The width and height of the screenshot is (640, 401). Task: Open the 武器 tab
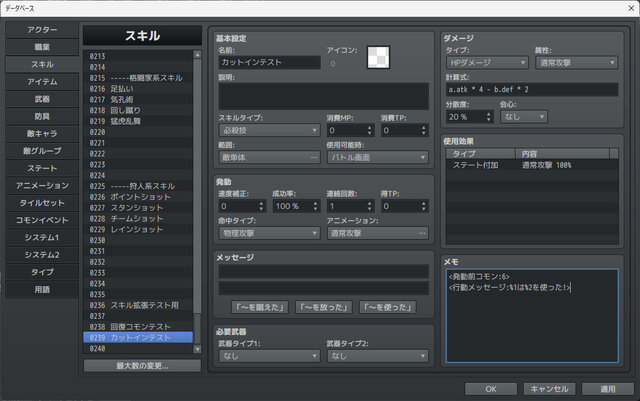(x=42, y=99)
